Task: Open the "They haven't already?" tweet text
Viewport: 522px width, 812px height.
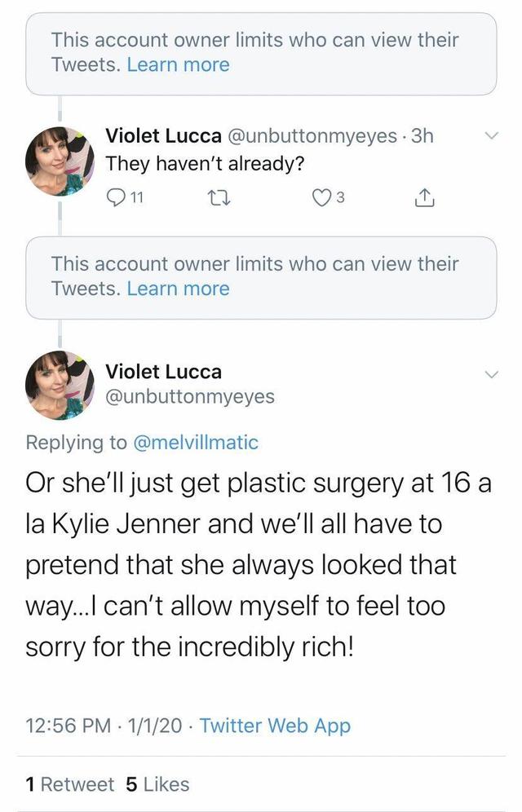Action: (x=206, y=162)
